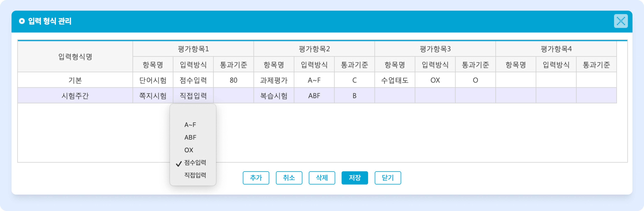Click the empty 통과기준 cell next to 직접입력
644x211 pixels.
click(233, 95)
